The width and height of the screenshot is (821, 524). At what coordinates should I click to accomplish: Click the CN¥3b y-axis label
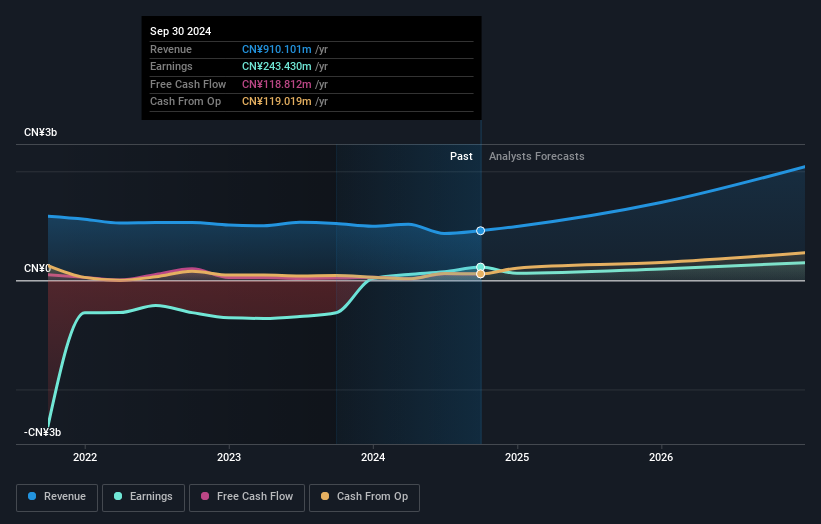41,133
